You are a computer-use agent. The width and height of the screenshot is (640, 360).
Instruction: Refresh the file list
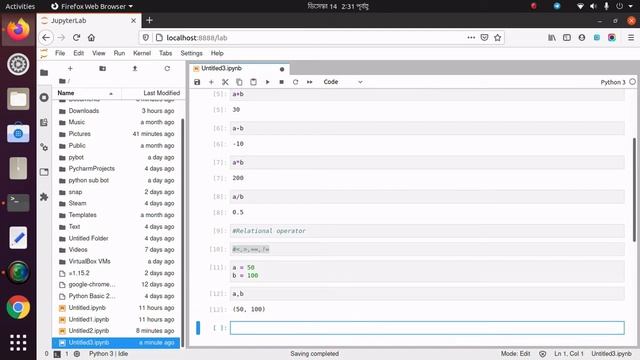167,69
